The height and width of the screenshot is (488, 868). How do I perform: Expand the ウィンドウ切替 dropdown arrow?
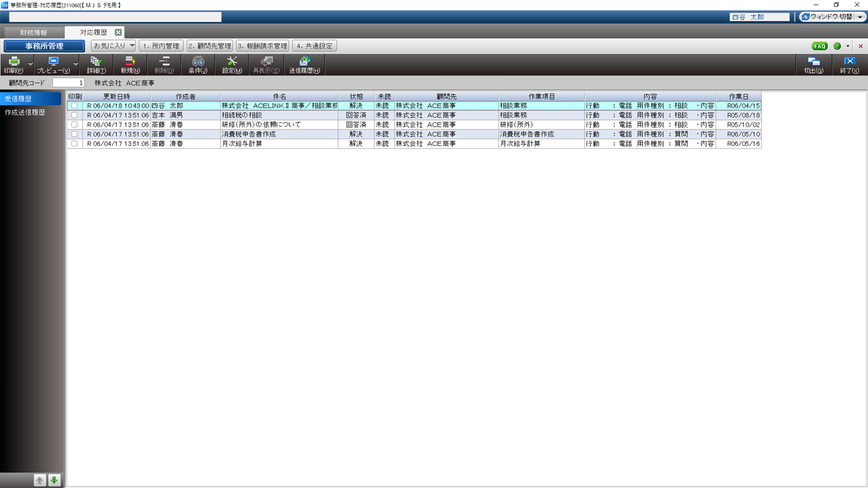pos(860,17)
